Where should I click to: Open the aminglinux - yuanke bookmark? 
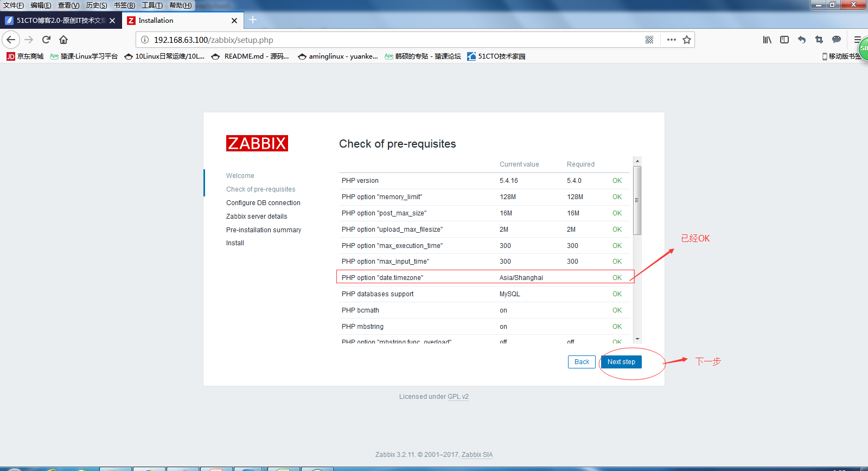click(x=338, y=56)
